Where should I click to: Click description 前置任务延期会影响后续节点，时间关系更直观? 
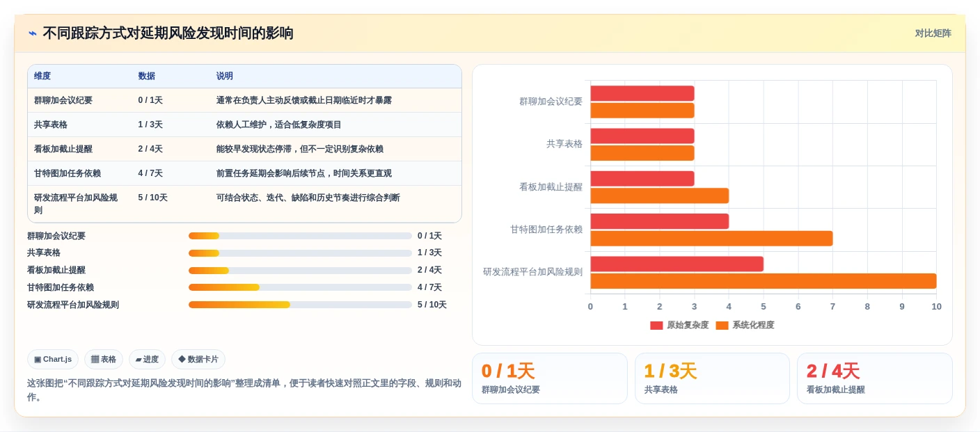tap(304, 173)
